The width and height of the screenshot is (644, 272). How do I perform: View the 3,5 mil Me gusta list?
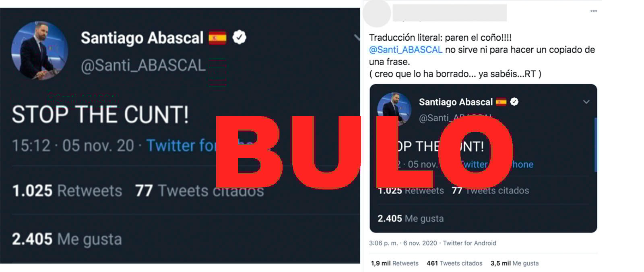pyautogui.click(x=514, y=263)
